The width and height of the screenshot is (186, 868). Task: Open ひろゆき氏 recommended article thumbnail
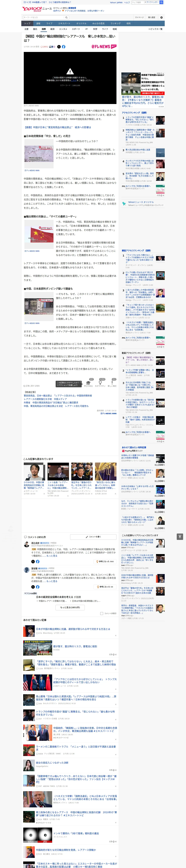click(34, 471)
